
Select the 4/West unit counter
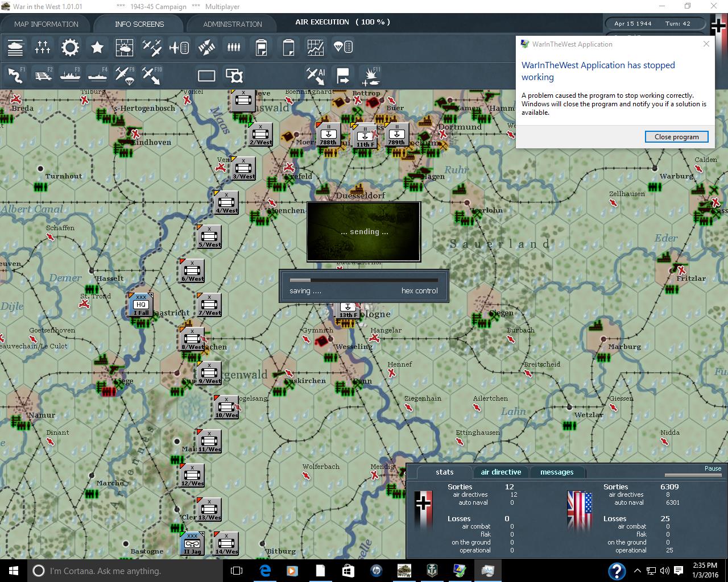tap(226, 203)
